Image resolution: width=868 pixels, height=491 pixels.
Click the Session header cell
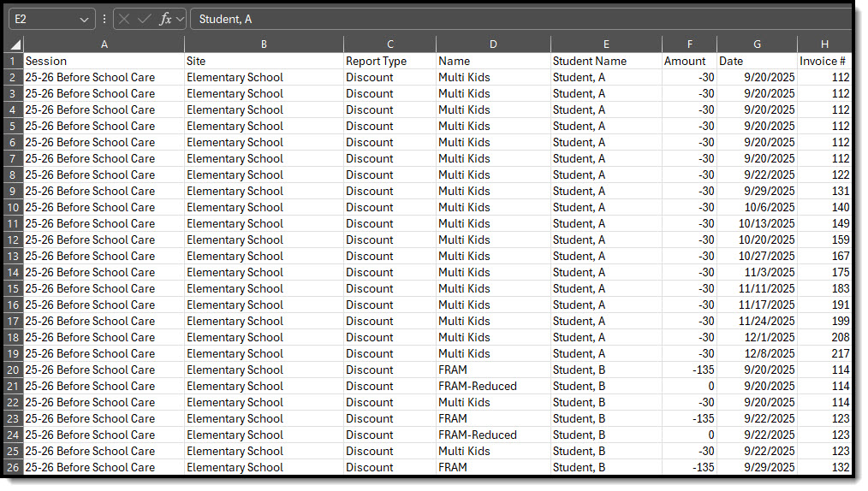[104, 61]
